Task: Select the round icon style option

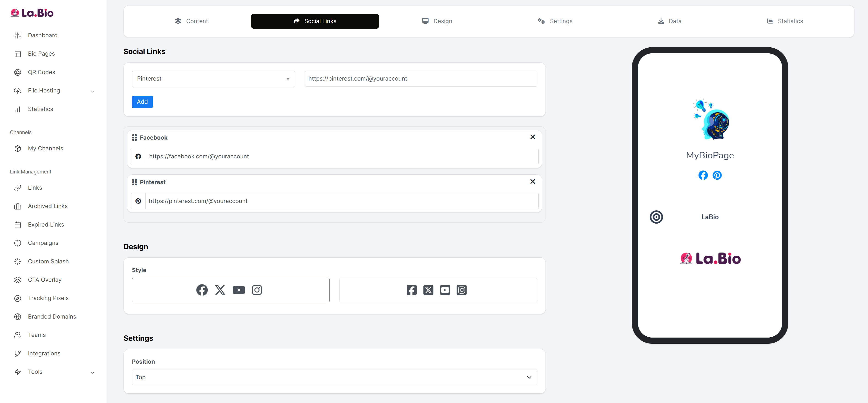Action: [x=231, y=290]
